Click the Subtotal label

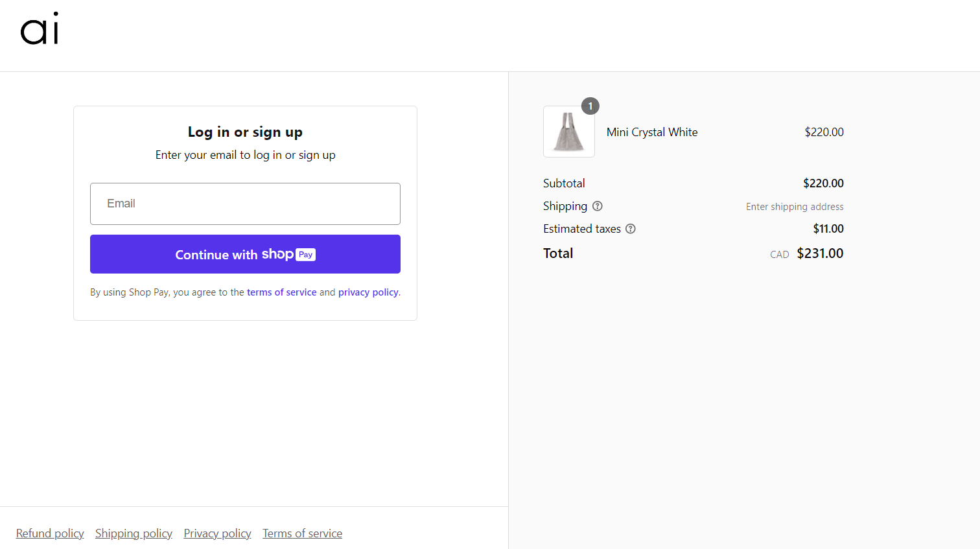pos(564,183)
